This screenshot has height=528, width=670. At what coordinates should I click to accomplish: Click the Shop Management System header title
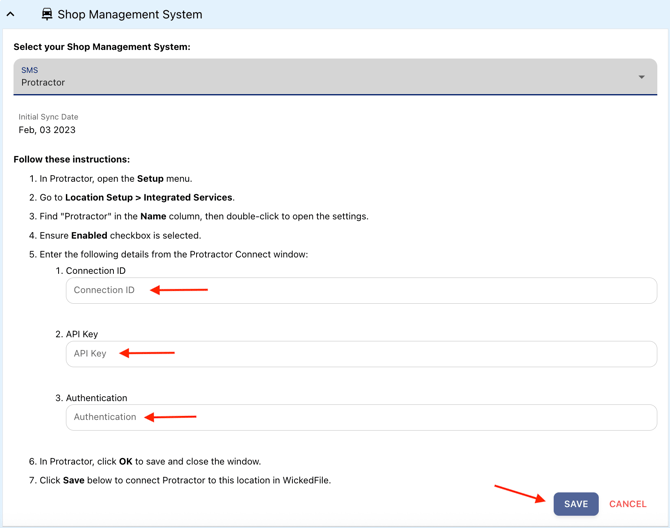click(x=129, y=15)
